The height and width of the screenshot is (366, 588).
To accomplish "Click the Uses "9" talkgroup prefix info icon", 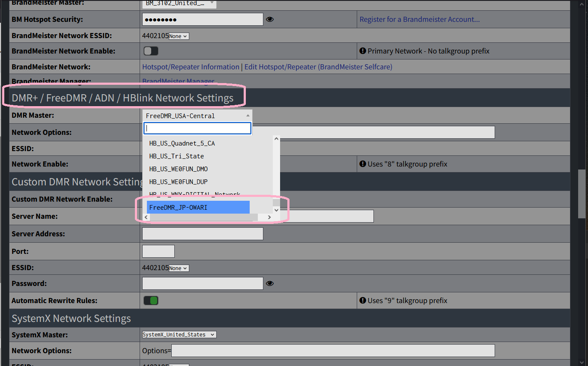I will point(363,301).
